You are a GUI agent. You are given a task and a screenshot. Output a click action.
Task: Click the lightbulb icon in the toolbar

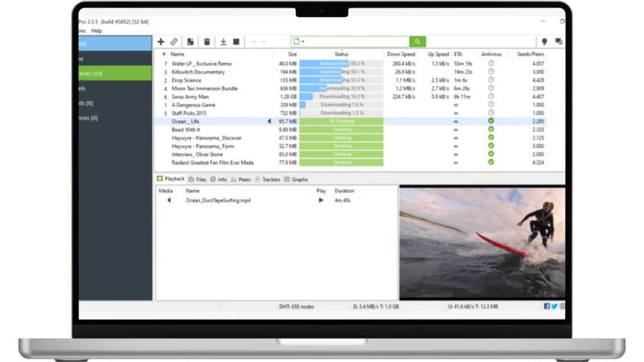tap(544, 42)
